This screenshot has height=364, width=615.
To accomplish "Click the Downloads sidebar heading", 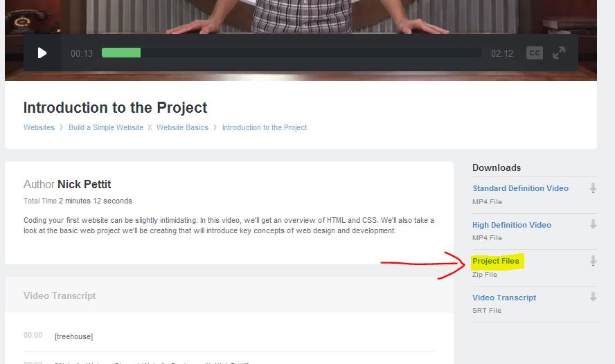I will pos(497,167).
